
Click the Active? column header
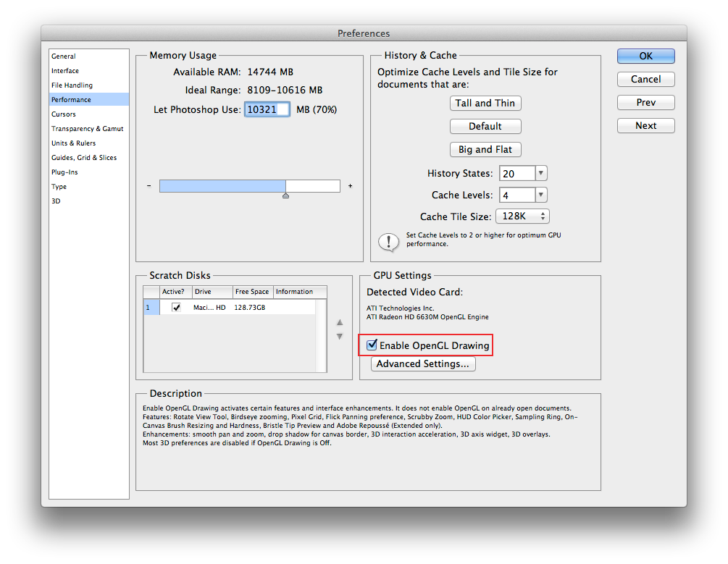pyautogui.click(x=176, y=292)
